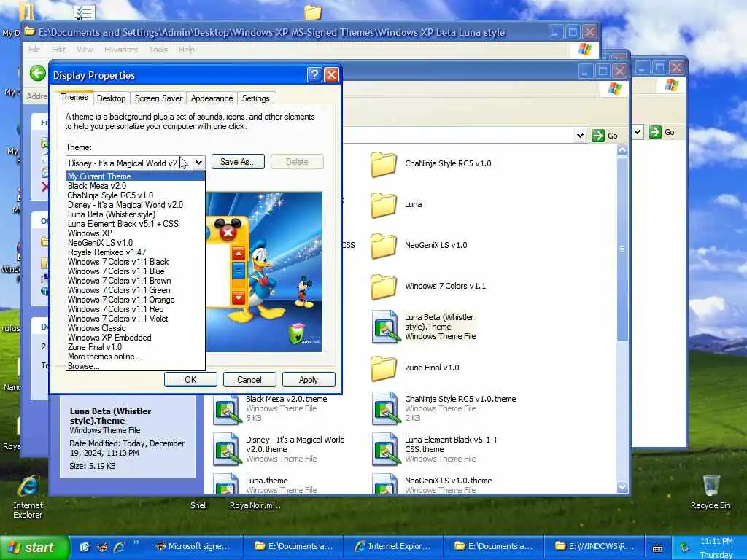Switch to the Settings tab

[256, 98]
